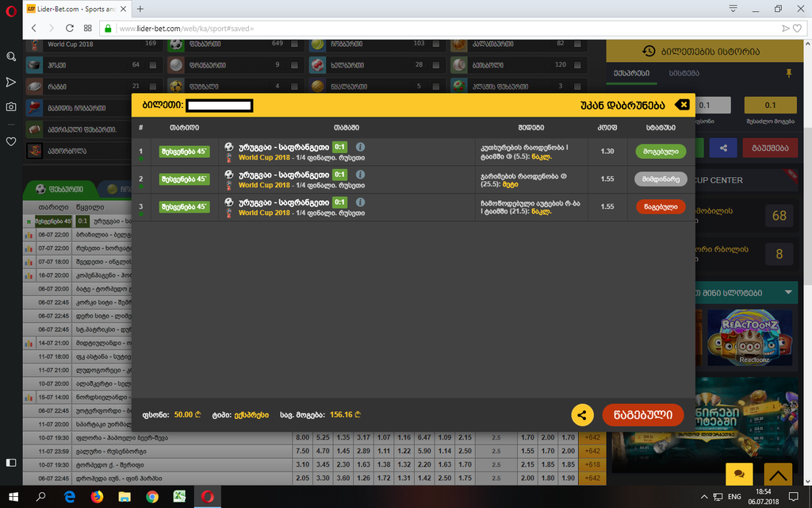Close the ticket popup with the X arrow
812x508 pixels.
coord(682,105)
